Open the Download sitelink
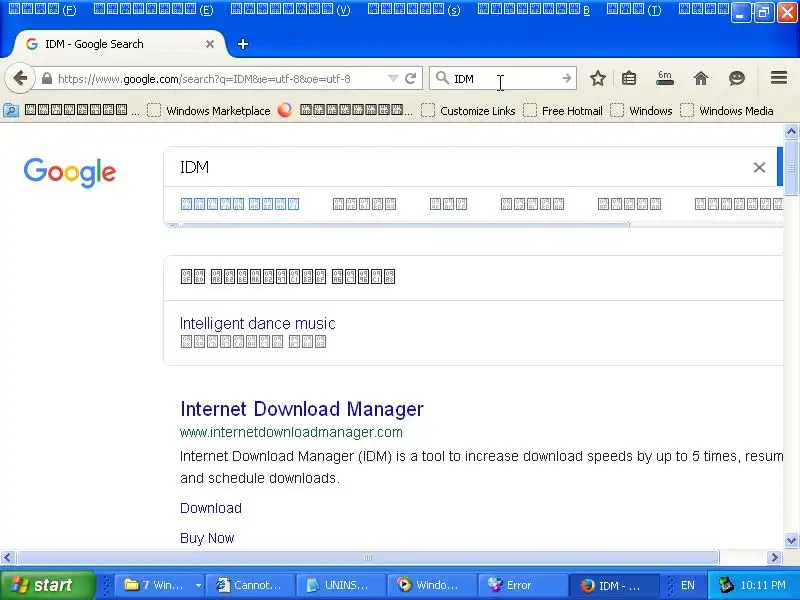 [211, 508]
